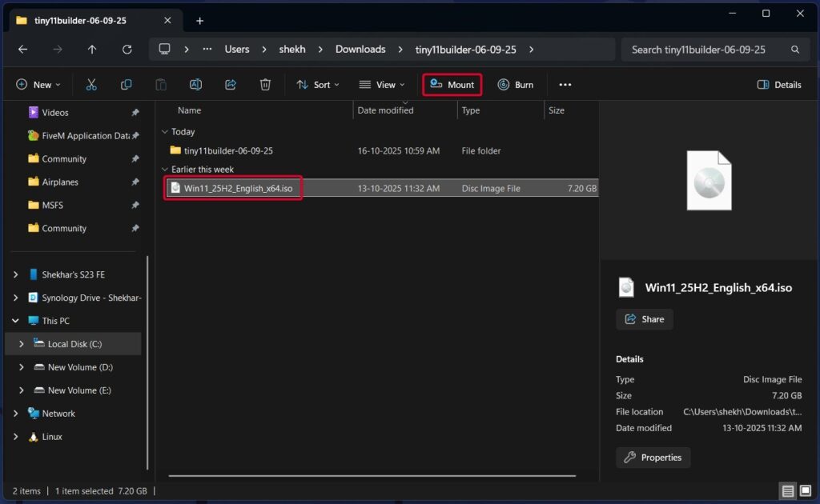
Task: Switch to large thumbnails view in status bar
Action: click(806, 490)
